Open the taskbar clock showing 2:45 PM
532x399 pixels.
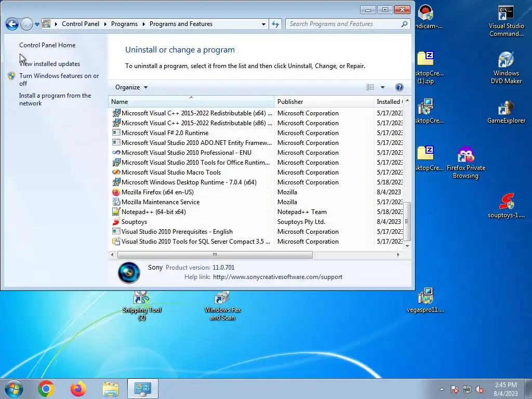506,389
